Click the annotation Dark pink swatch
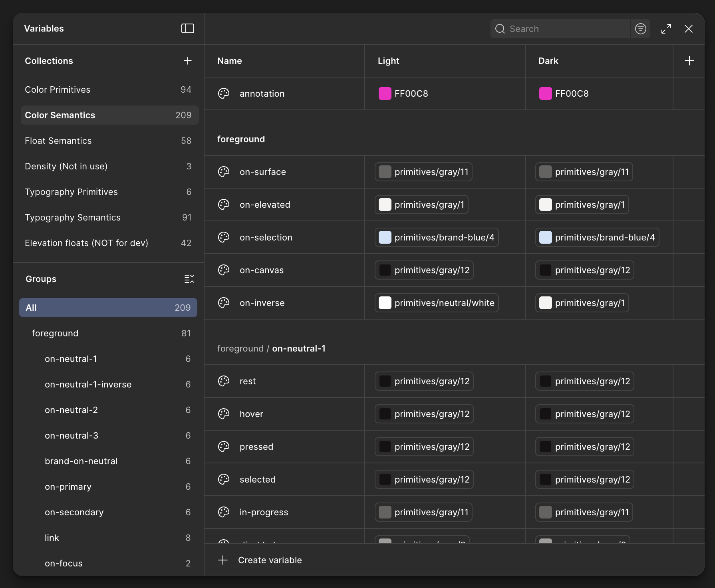This screenshot has height=588, width=715. click(546, 93)
